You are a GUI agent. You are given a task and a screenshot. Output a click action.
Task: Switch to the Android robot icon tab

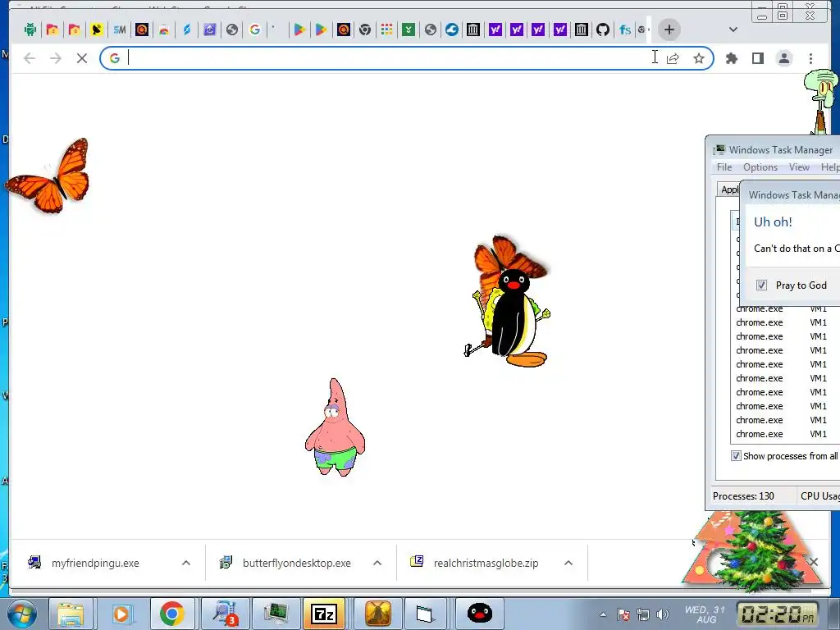coord(30,30)
